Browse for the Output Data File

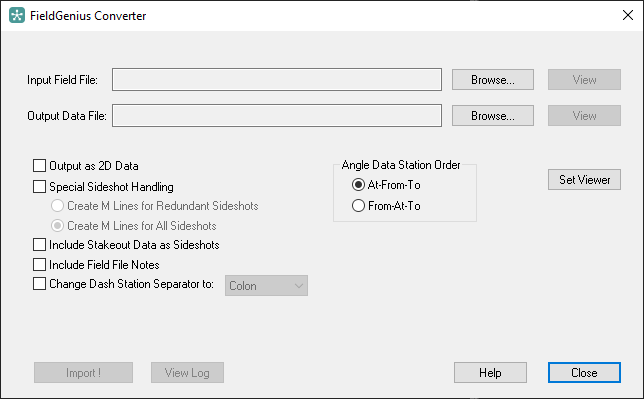(493, 115)
